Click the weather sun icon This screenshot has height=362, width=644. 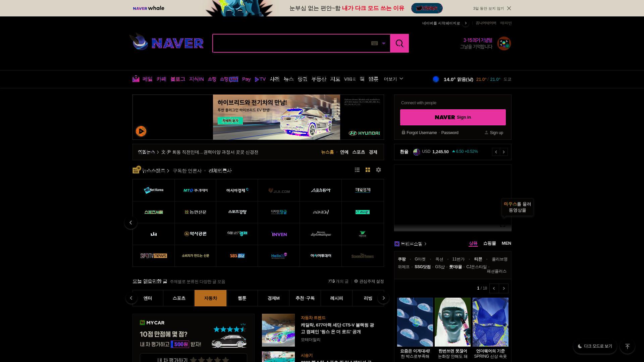click(436, 79)
